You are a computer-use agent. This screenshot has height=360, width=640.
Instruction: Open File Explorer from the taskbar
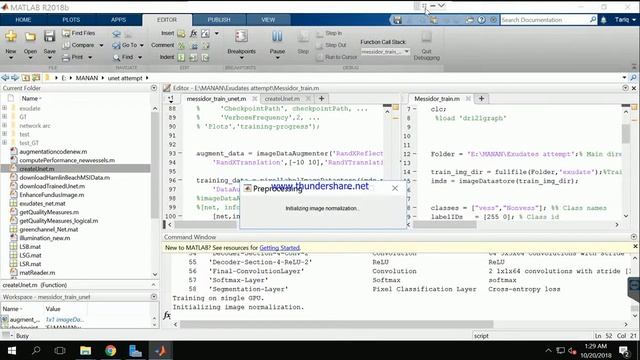(85, 351)
